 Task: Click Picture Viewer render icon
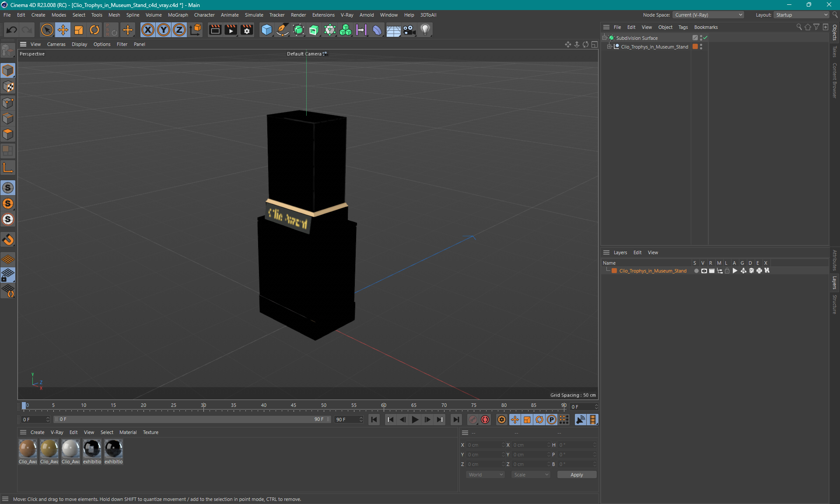[231, 30]
